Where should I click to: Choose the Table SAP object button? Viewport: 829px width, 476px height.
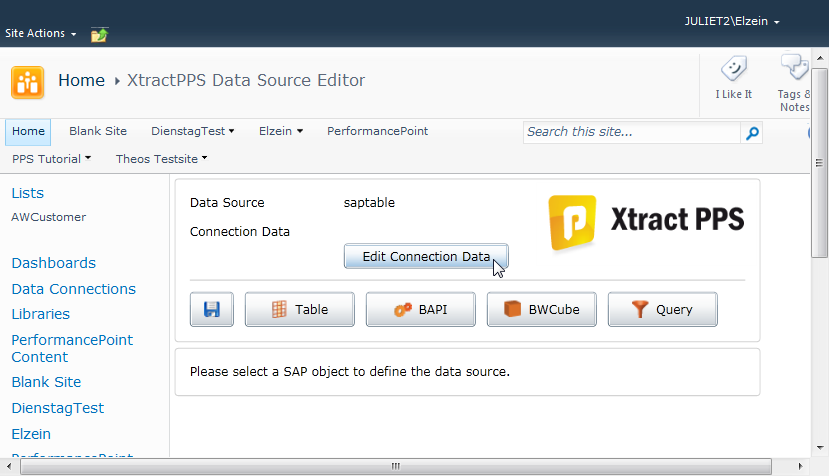[x=300, y=309]
